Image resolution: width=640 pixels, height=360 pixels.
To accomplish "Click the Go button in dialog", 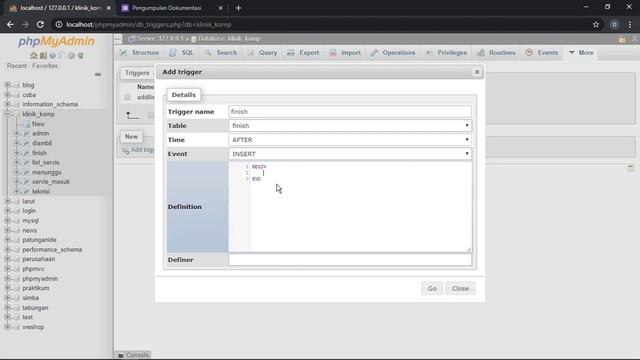I will (x=432, y=289).
